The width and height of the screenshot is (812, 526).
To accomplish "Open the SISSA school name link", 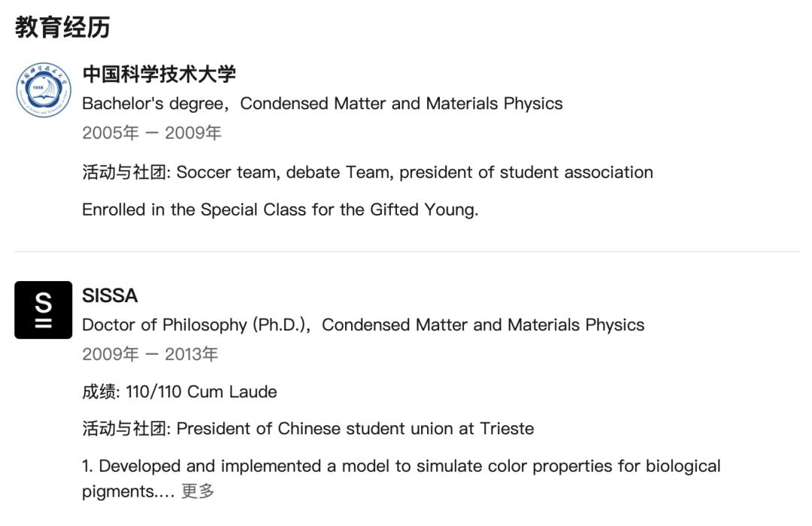I will pyautogui.click(x=110, y=296).
